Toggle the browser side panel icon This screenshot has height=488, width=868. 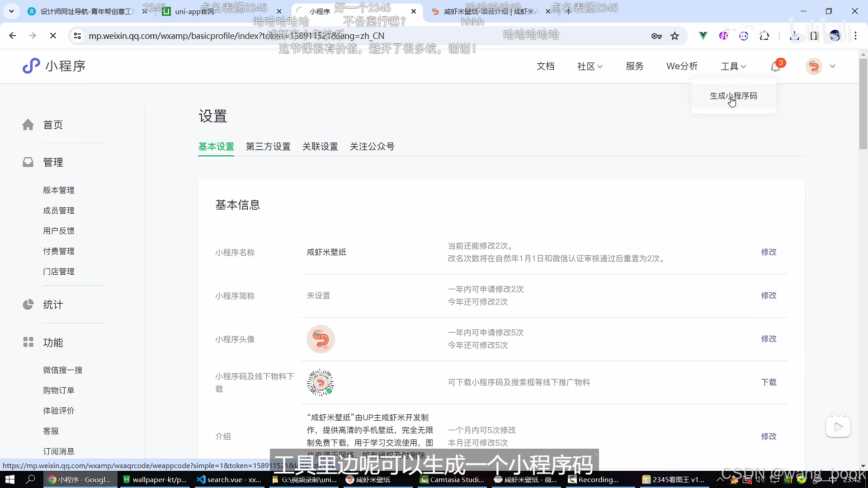click(814, 36)
